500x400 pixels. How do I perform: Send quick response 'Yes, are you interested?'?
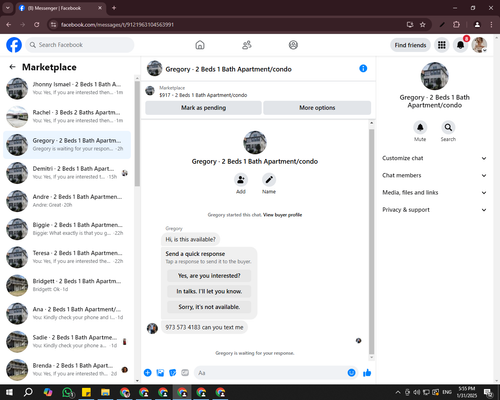click(209, 276)
